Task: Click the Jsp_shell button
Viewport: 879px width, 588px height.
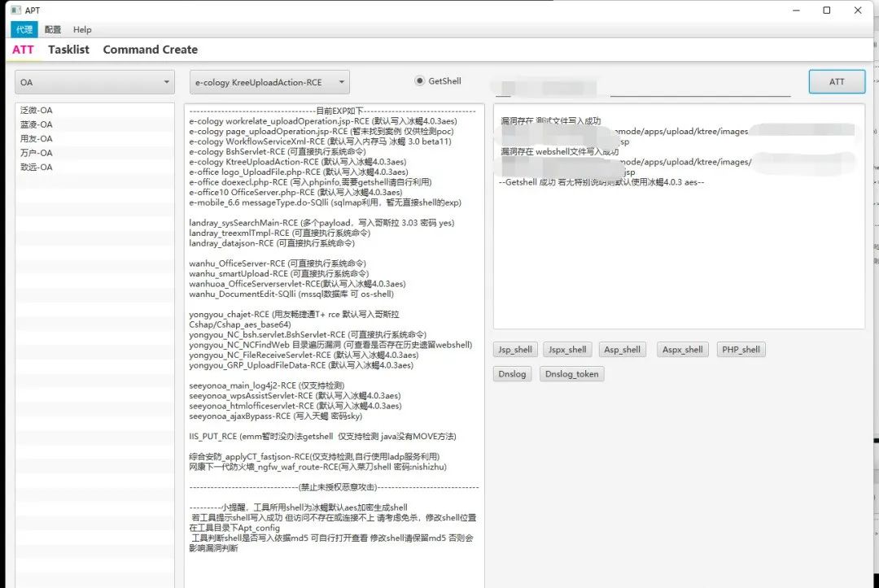Action: click(515, 350)
